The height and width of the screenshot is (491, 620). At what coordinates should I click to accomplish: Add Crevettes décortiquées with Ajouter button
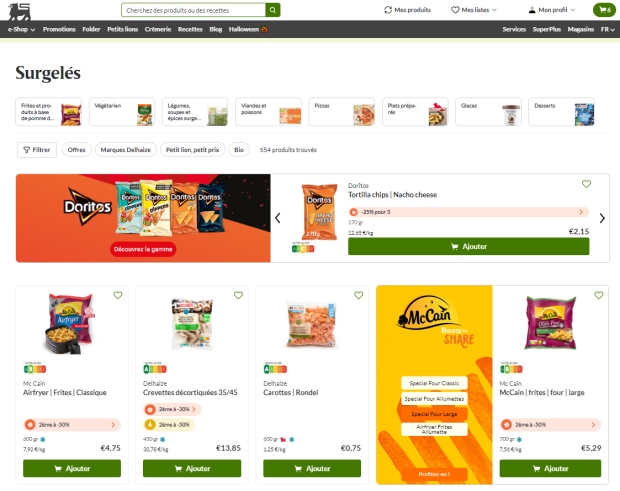192,468
